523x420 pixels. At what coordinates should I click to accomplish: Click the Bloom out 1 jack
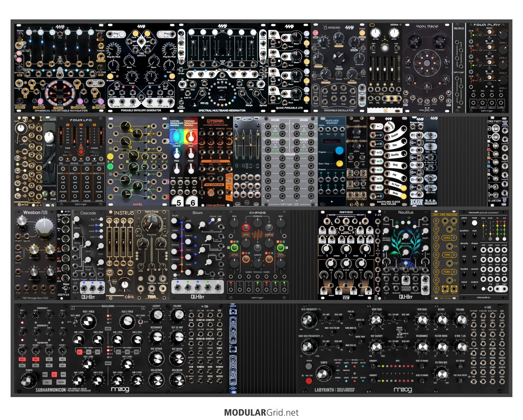coord(178,287)
